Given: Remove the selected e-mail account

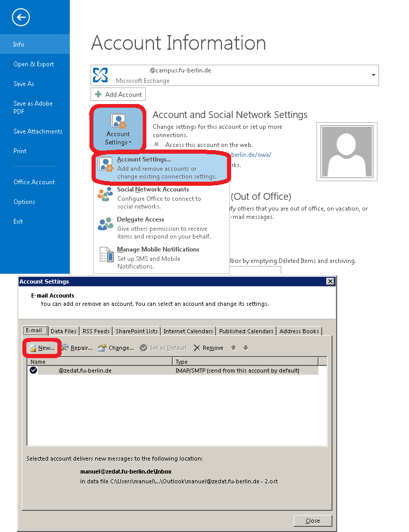Looking at the screenshot, I should point(208,348).
